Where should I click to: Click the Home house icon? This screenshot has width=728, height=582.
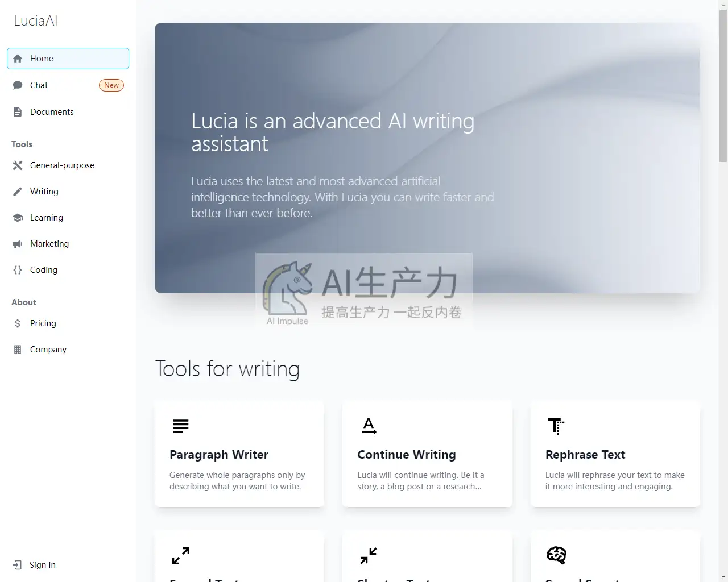[18, 59]
